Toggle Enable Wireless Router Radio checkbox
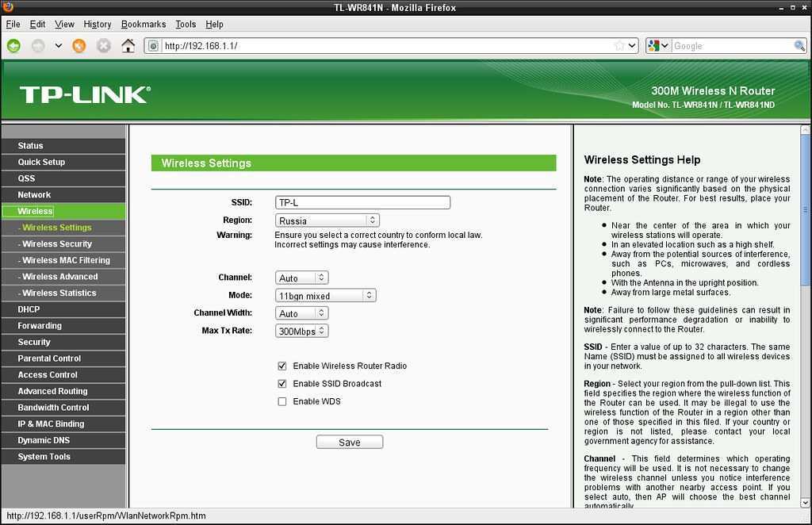The width and height of the screenshot is (812, 525). pyautogui.click(x=282, y=366)
